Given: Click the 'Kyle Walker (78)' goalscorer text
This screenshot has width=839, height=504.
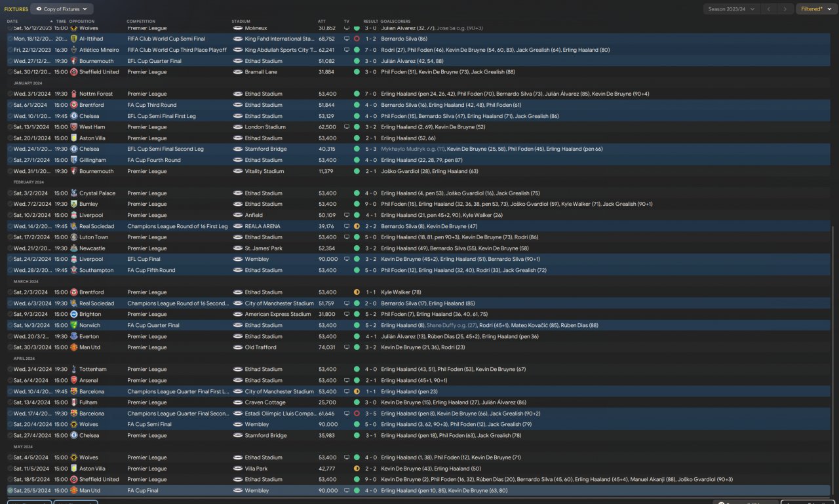Looking at the screenshot, I should 401,292.
